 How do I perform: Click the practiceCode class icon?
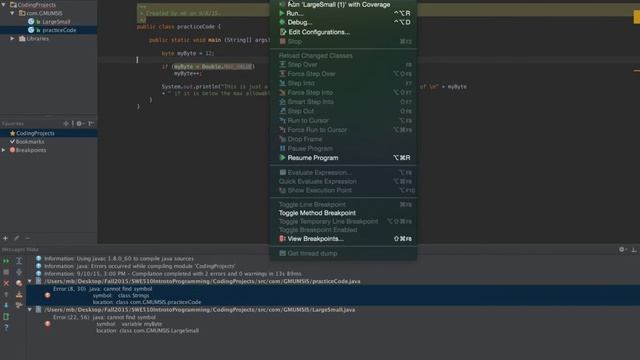coord(31,30)
